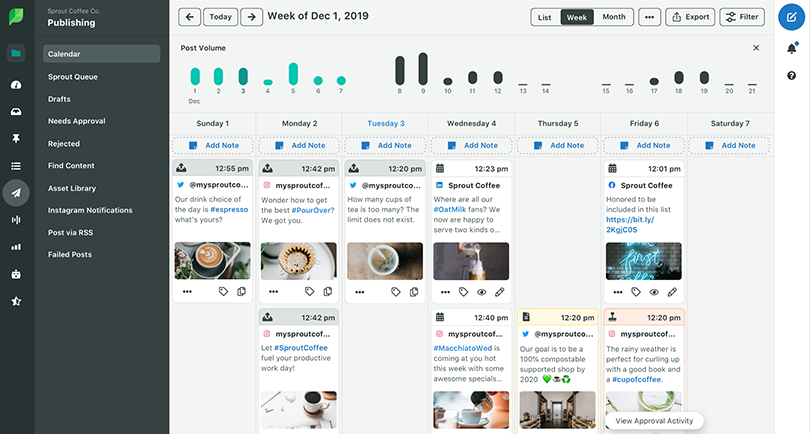
Task: Click the Today button
Action: [220, 17]
